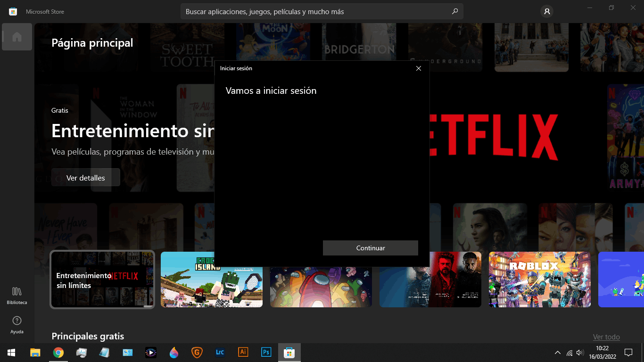Viewport: 644px width, 362px height.
Task: Select the movie poster card beside Roblox
Action: pyautogui.click(x=430, y=280)
